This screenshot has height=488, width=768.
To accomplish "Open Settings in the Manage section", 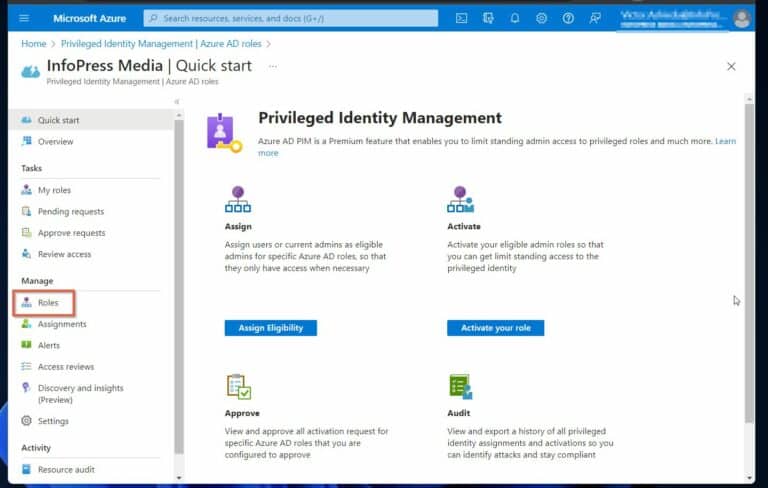I will click(53, 421).
